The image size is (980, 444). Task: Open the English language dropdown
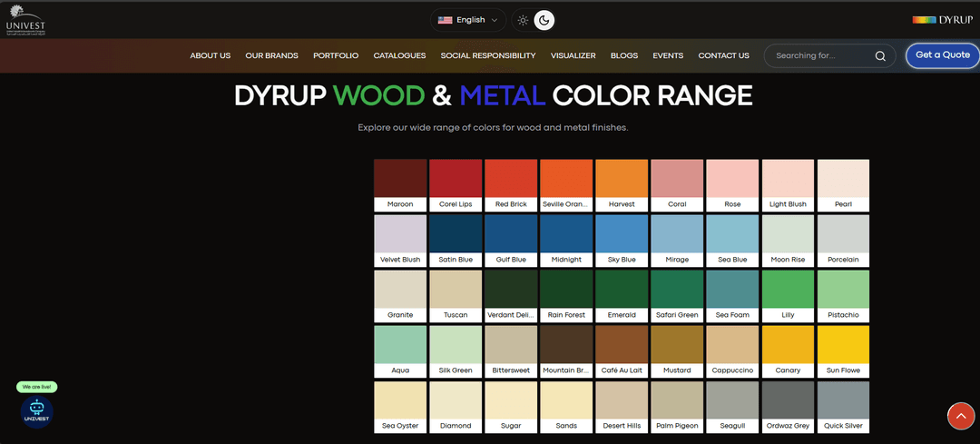click(x=468, y=20)
